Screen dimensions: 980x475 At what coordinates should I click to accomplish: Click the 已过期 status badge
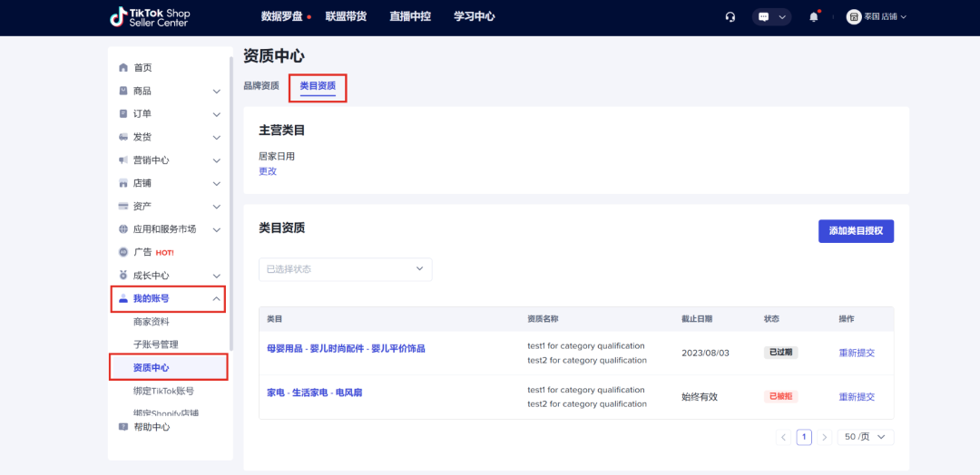780,353
